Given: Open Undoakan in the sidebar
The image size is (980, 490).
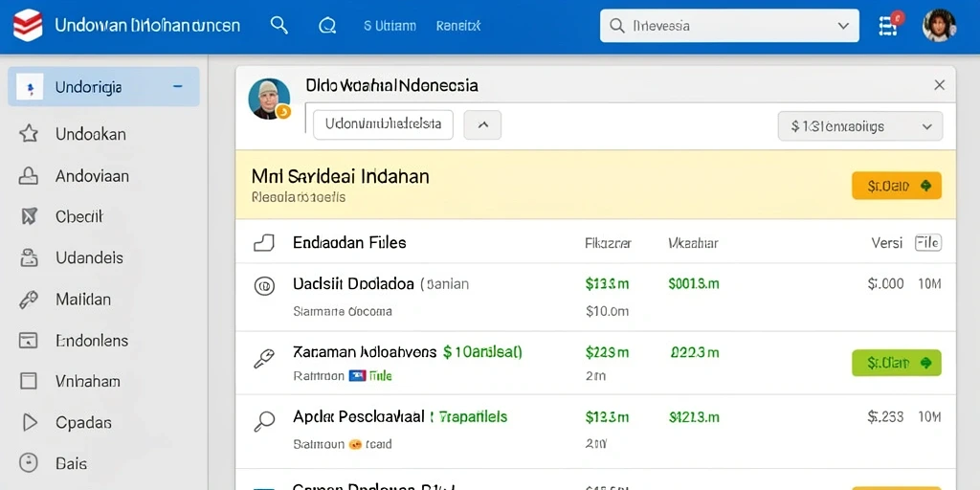Looking at the screenshot, I should (x=91, y=134).
